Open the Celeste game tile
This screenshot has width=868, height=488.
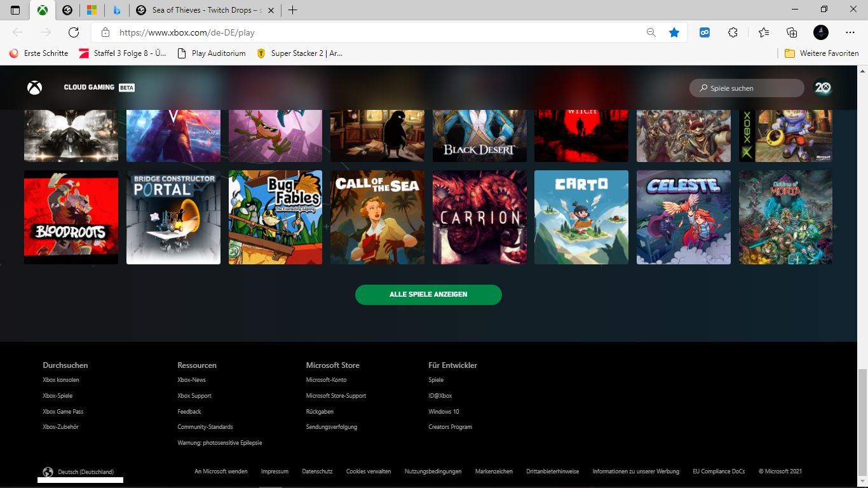tap(684, 217)
